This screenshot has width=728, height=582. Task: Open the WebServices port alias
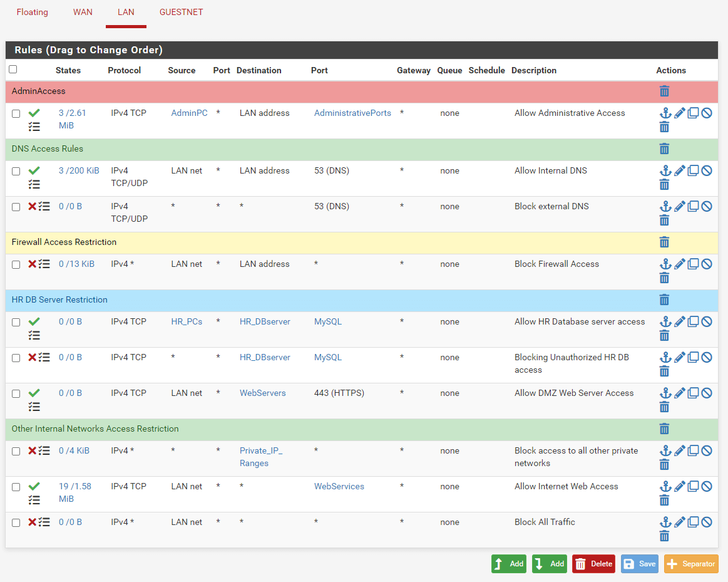(x=339, y=486)
